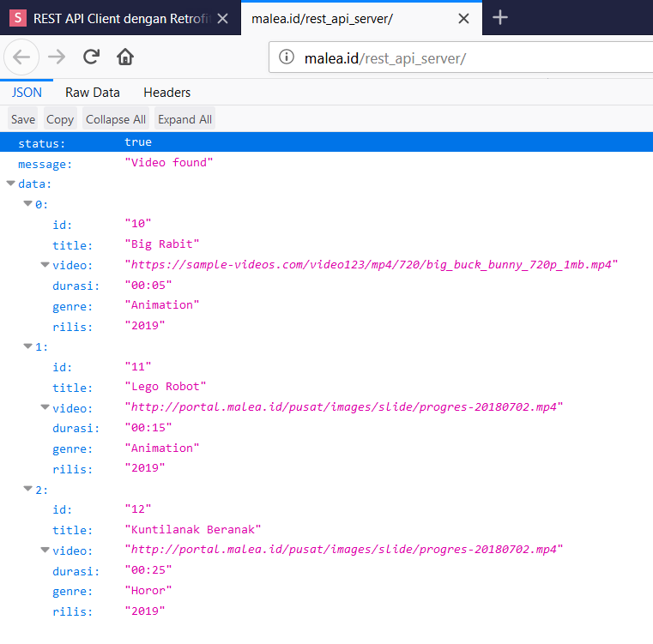Select the message row
653x644 pixels.
pyautogui.click(x=326, y=163)
